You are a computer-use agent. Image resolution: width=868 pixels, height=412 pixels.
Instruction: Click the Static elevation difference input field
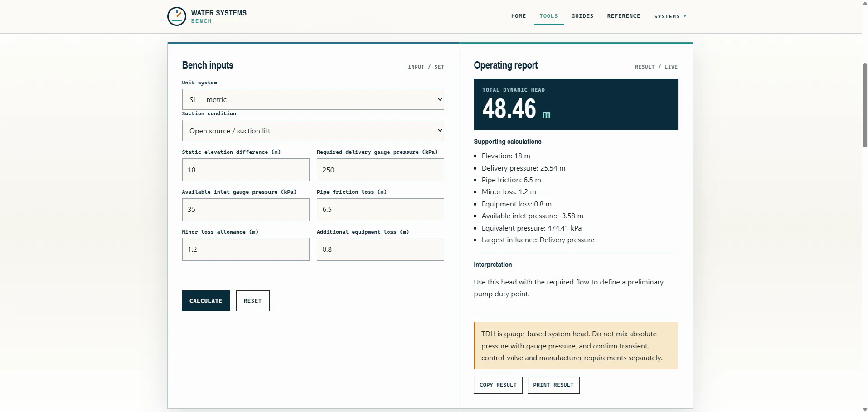coord(246,170)
